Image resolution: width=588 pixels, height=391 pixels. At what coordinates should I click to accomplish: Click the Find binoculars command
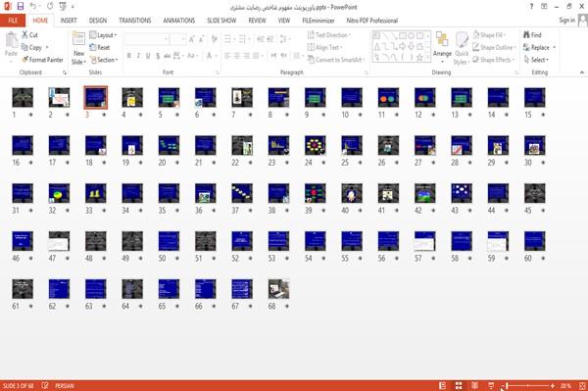click(x=532, y=35)
